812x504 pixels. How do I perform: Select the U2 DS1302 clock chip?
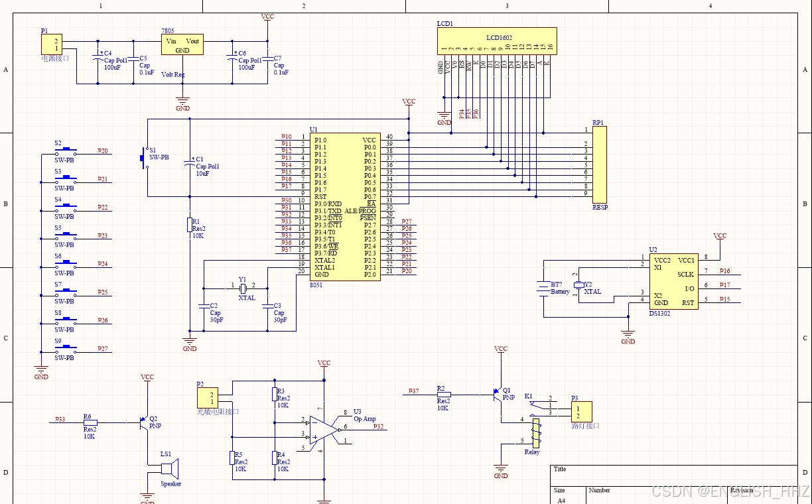673,281
